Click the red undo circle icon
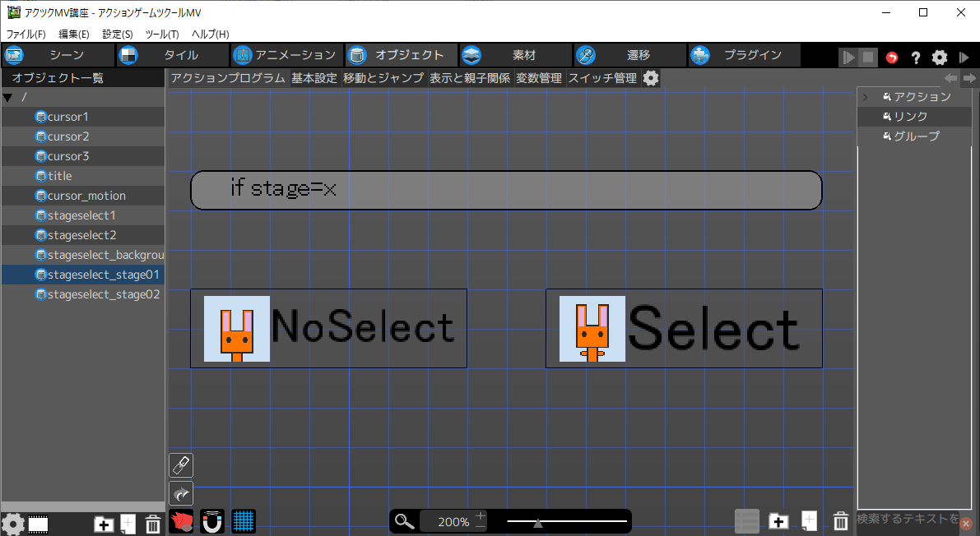 (x=892, y=58)
